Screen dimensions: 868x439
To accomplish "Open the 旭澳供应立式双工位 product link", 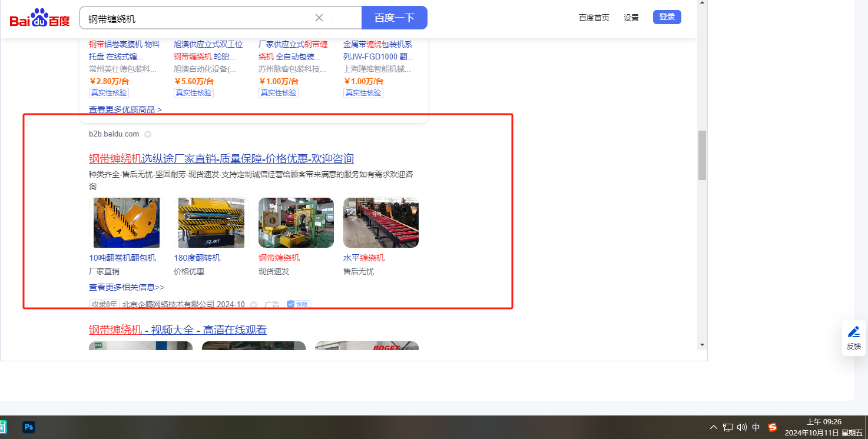I will click(x=208, y=51).
